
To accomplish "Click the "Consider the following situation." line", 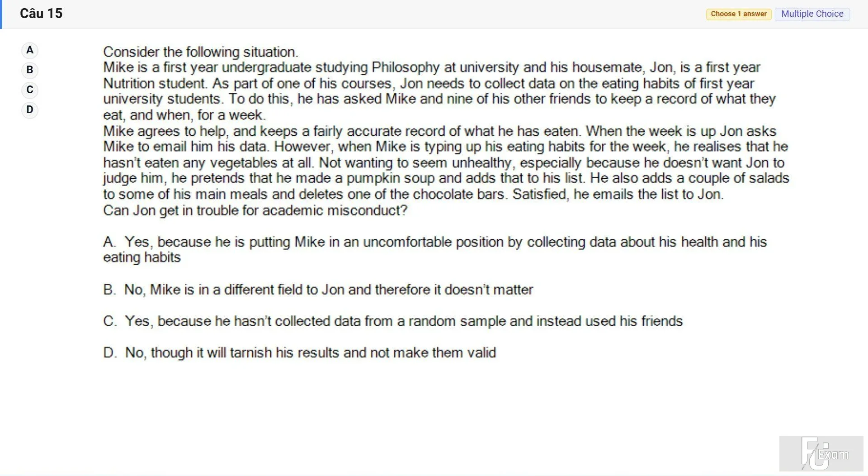I will pos(201,52).
